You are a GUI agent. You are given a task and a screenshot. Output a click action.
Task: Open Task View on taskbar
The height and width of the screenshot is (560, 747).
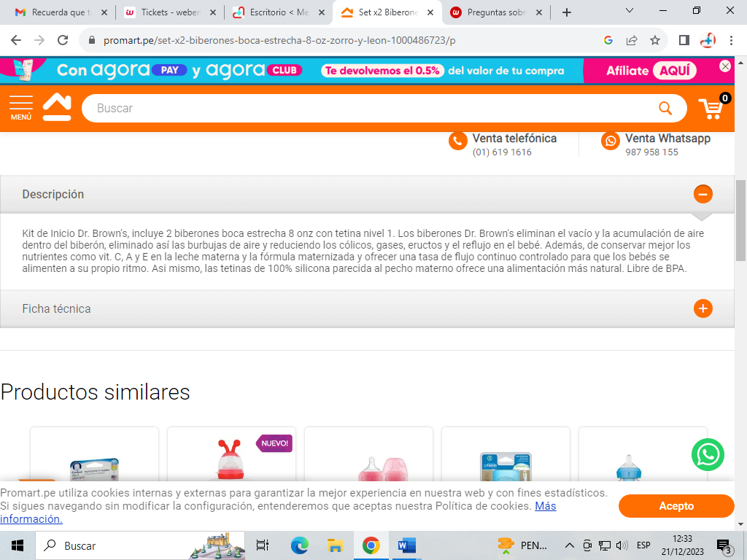point(263,545)
